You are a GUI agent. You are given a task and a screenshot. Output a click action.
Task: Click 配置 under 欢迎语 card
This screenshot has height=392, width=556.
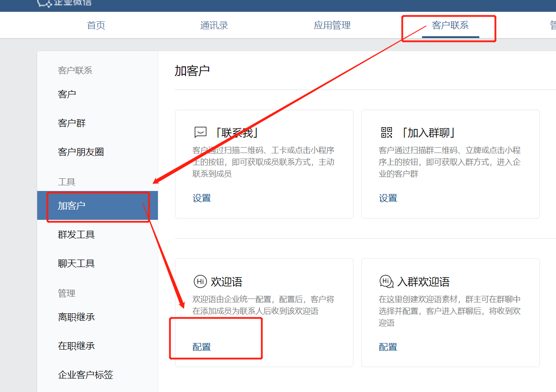pyautogui.click(x=202, y=347)
